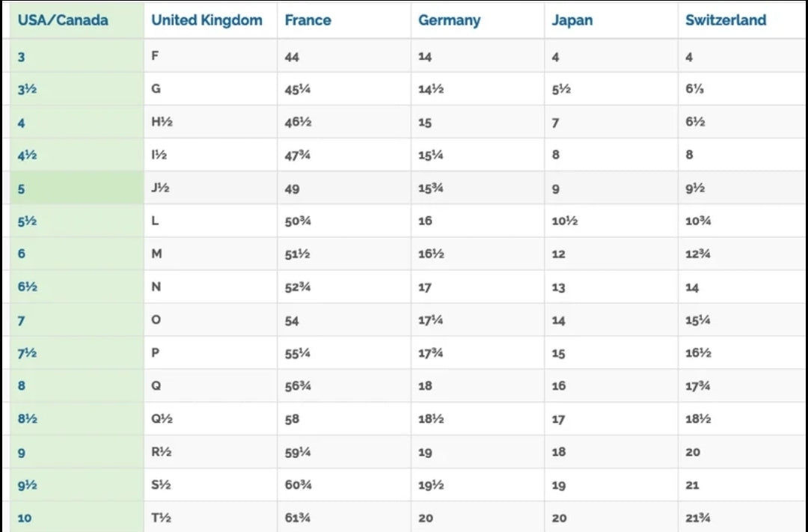Click the Switzerland column header

726,20
